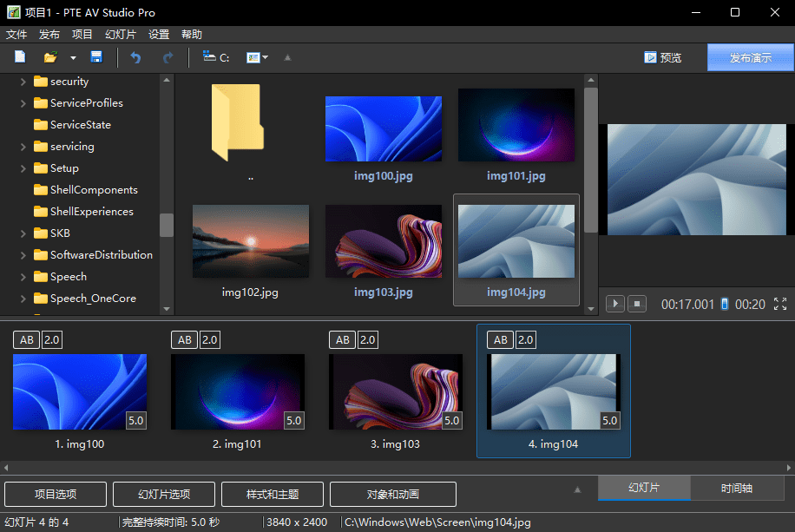Switch to the 时间轴 timeline view
Screen dimensions: 795x532
(x=737, y=489)
